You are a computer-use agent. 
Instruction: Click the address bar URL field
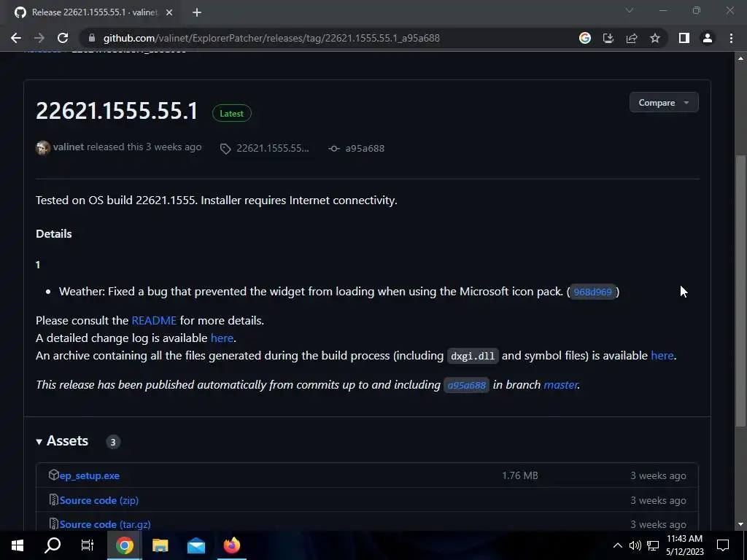coord(271,38)
